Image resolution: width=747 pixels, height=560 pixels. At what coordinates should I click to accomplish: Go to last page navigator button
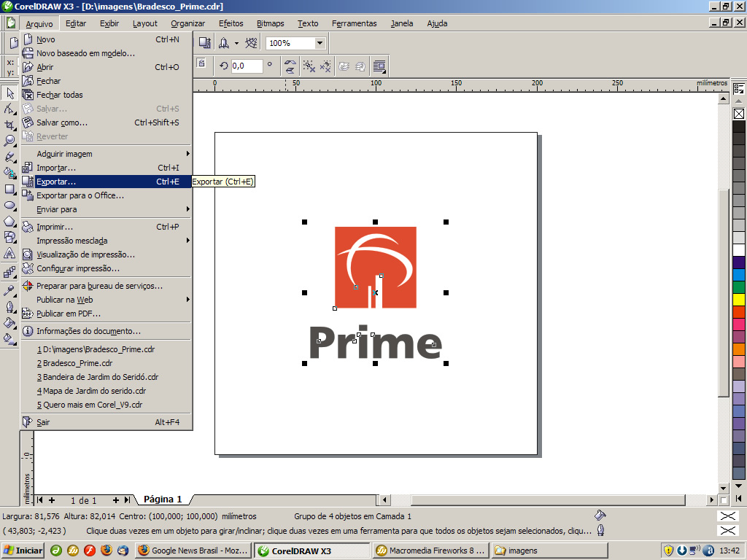point(127,500)
